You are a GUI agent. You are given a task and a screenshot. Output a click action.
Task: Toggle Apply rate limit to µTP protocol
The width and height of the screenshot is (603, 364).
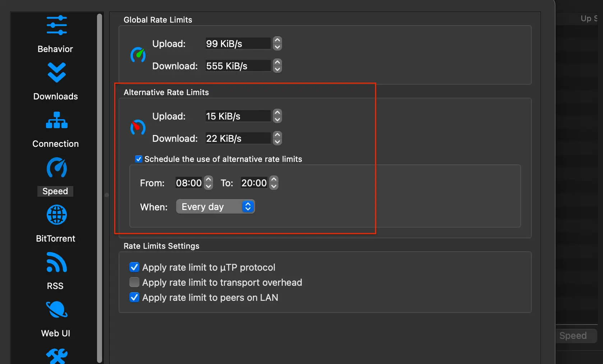click(134, 267)
